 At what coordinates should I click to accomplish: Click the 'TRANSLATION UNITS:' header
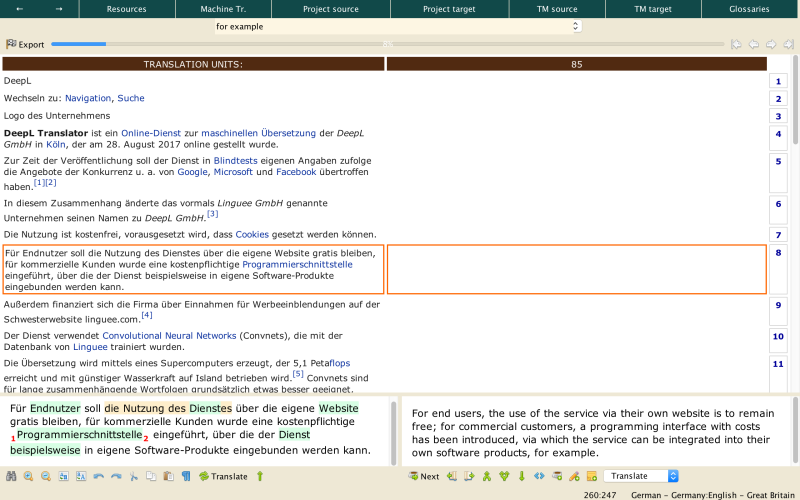(x=193, y=64)
